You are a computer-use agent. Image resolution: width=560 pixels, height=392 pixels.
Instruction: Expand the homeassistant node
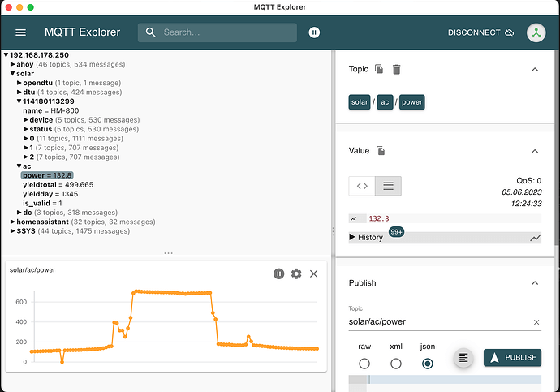click(13, 222)
